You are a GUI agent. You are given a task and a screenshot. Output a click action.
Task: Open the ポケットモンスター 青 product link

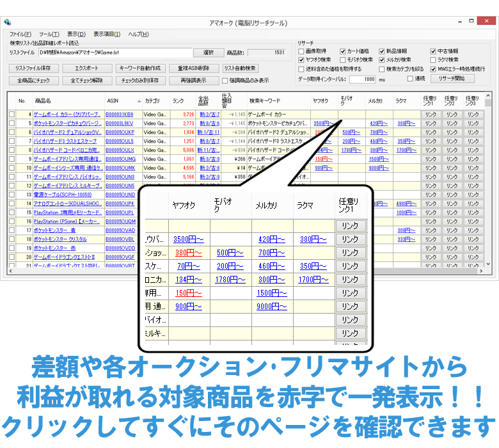(x=55, y=230)
